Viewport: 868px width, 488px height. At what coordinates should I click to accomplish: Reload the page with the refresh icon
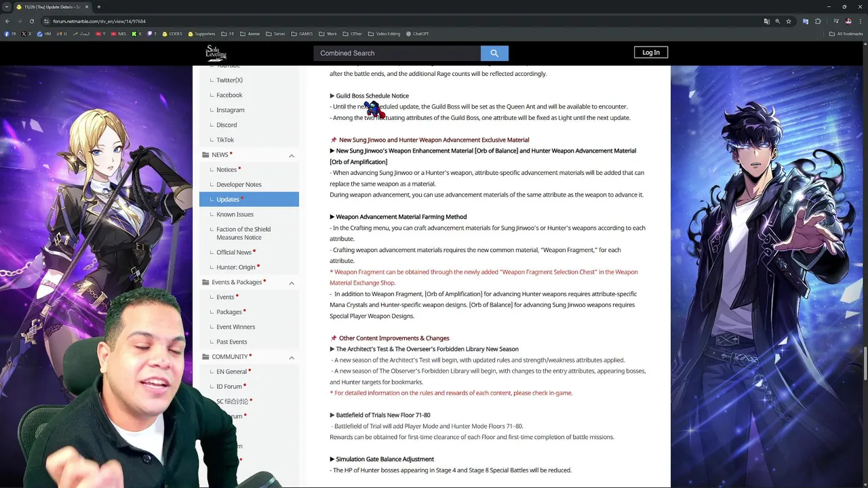pyautogui.click(x=32, y=21)
